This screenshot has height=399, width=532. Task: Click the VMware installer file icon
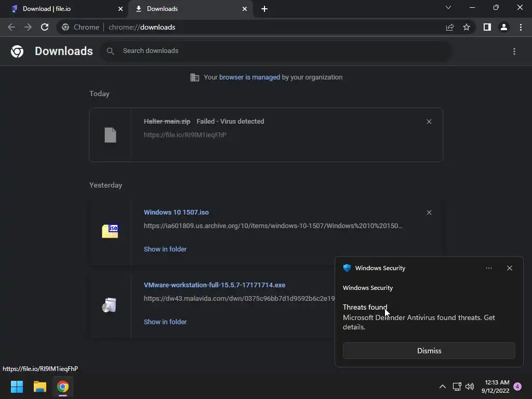pos(109,304)
